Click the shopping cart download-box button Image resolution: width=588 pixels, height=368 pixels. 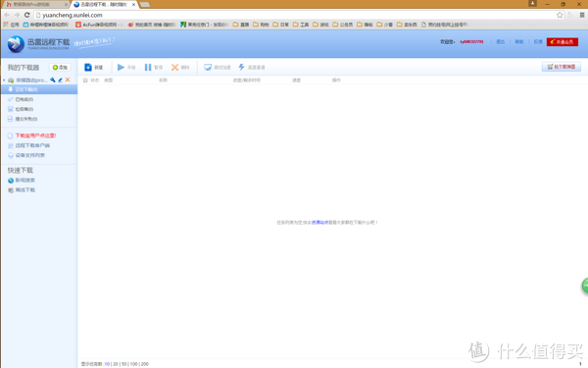pyautogui.click(x=561, y=67)
